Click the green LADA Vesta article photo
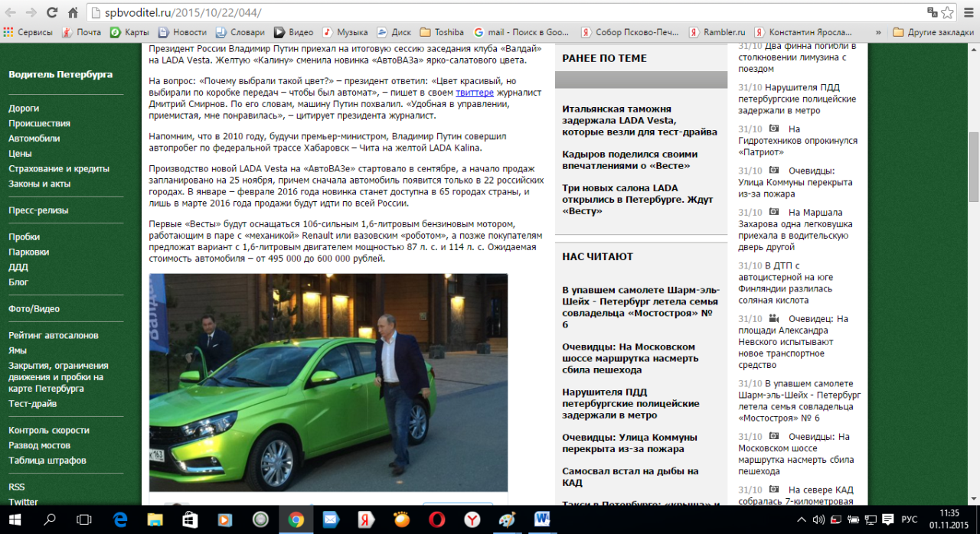This screenshot has width=980, height=534. click(x=328, y=383)
